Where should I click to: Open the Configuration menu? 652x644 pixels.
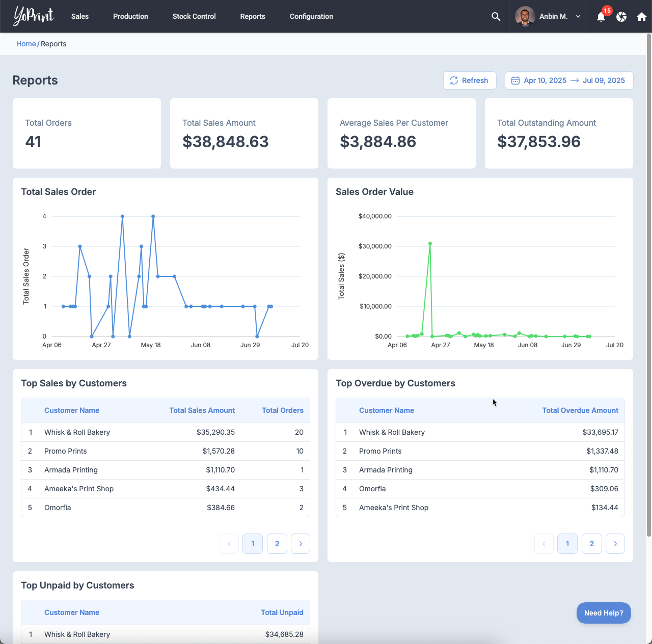(311, 16)
